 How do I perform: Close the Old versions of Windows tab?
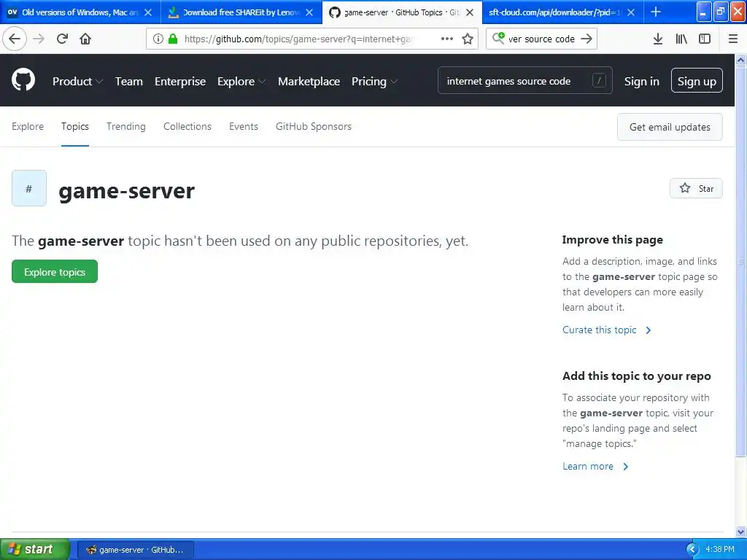pos(148,12)
